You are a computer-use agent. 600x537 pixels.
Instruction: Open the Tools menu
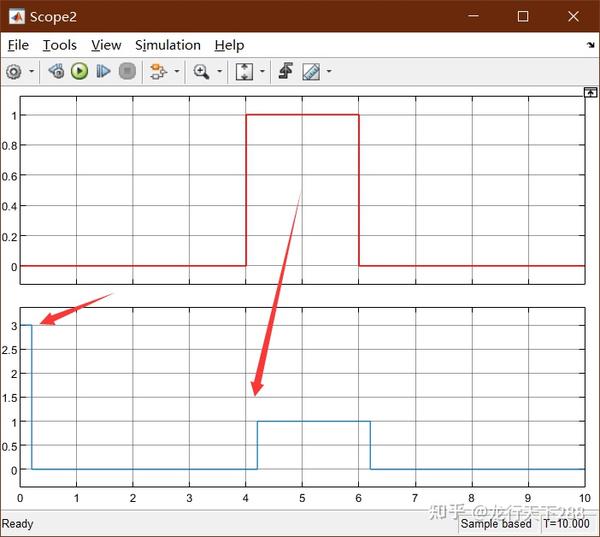pos(59,45)
